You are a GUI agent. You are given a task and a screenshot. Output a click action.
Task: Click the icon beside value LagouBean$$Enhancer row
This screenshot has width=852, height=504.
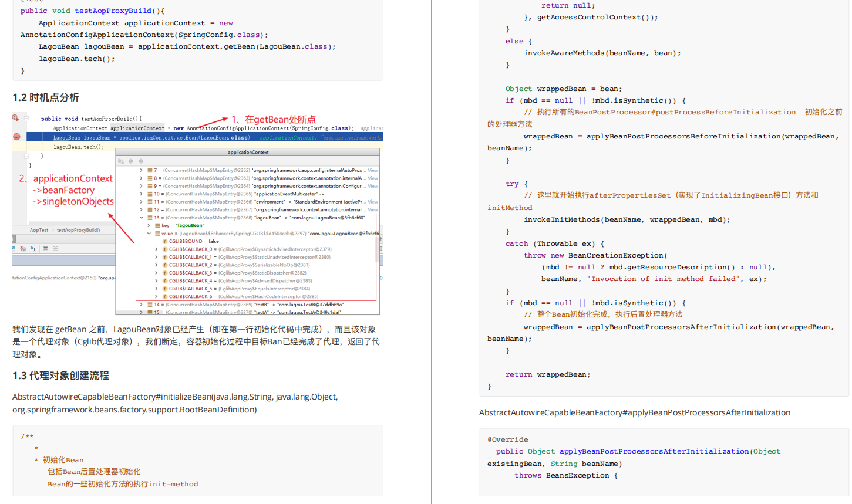pos(157,234)
